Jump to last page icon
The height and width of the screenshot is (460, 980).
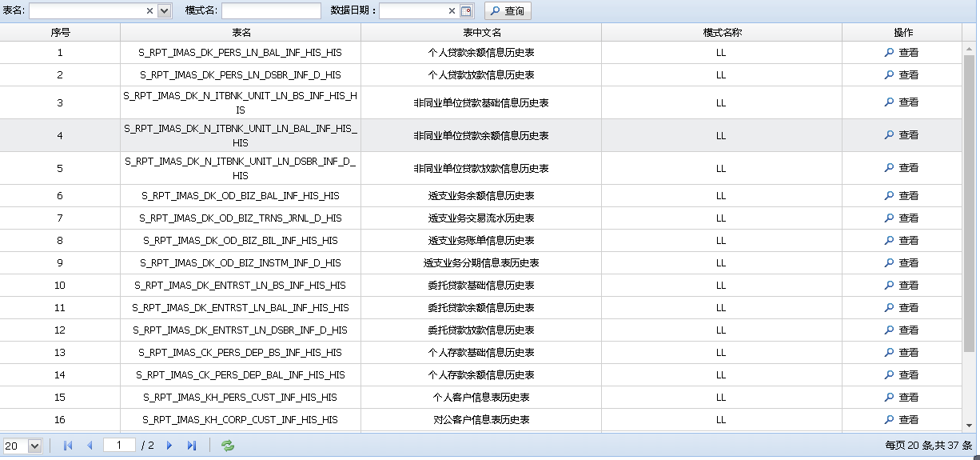[x=192, y=446]
